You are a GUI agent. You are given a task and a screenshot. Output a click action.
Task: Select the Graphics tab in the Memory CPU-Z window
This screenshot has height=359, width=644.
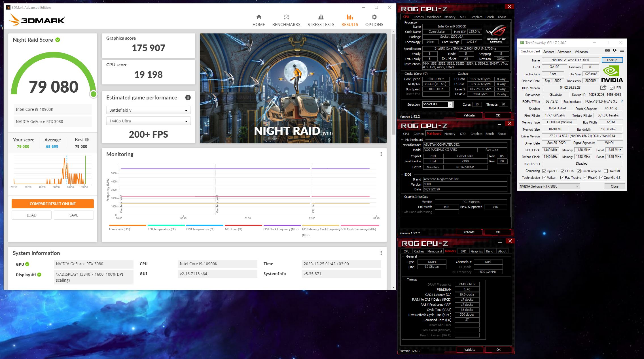(x=477, y=251)
